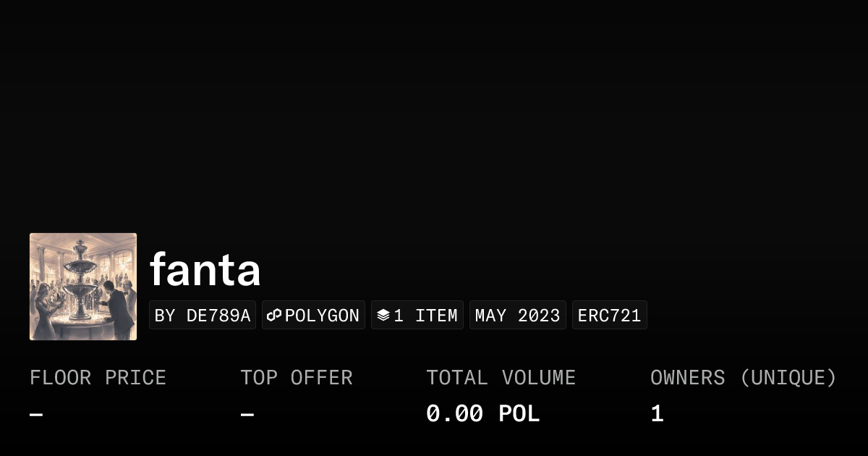This screenshot has width=868, height=456.
Task: Click the (UNIQUE) qualifier text
Action: pyautogui.click(x=788, y=378)
